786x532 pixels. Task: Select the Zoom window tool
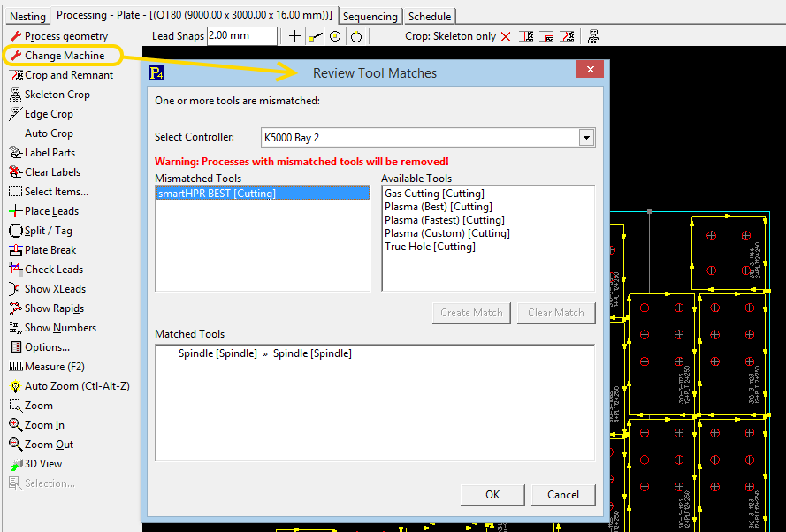pyautogui.click(x=31, y=406)
